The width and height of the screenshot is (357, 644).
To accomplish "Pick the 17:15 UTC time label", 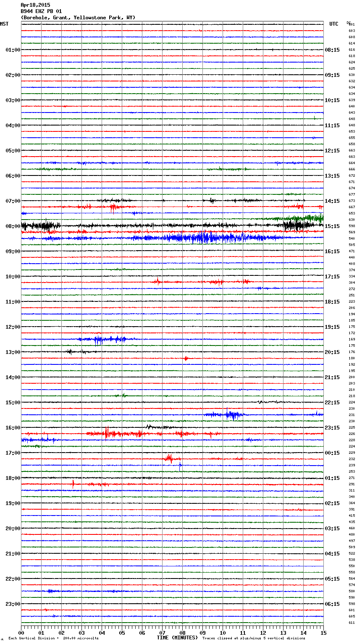I will click(x=332, y=277).
